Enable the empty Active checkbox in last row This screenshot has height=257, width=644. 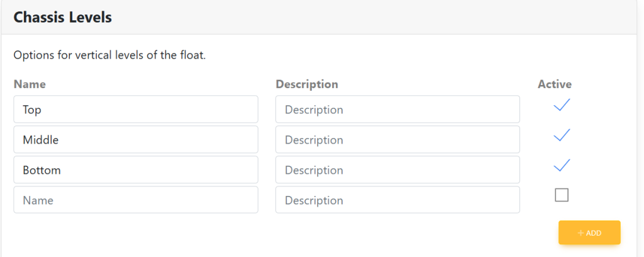pos(562,195)
